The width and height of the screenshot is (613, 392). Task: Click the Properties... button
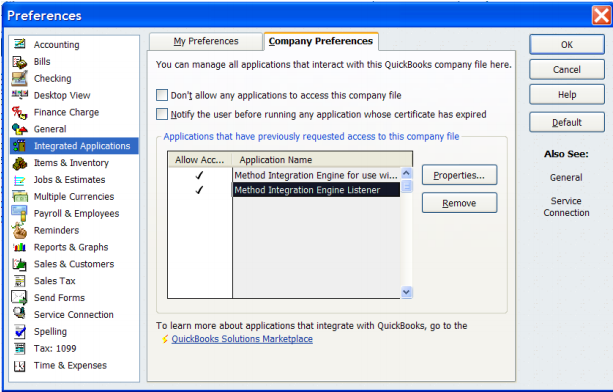click(459, 175)
